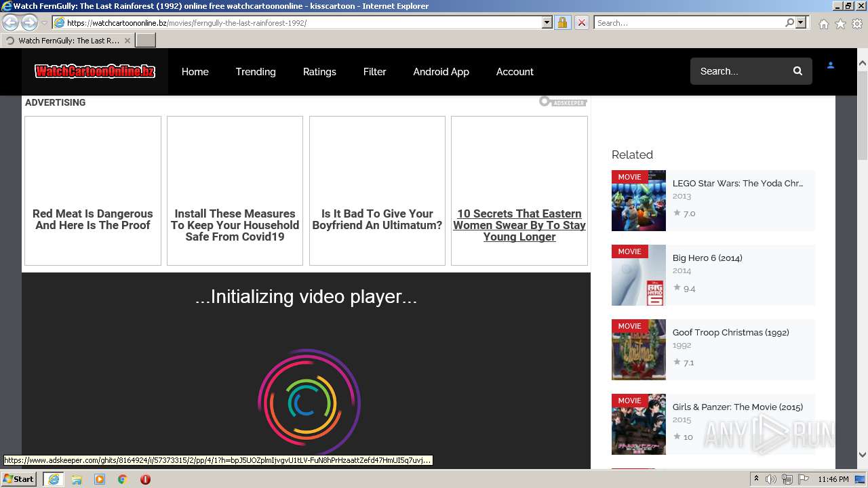Open the Ratings menu item
This screenshot has height=488, width=868.
coord(319,71)
